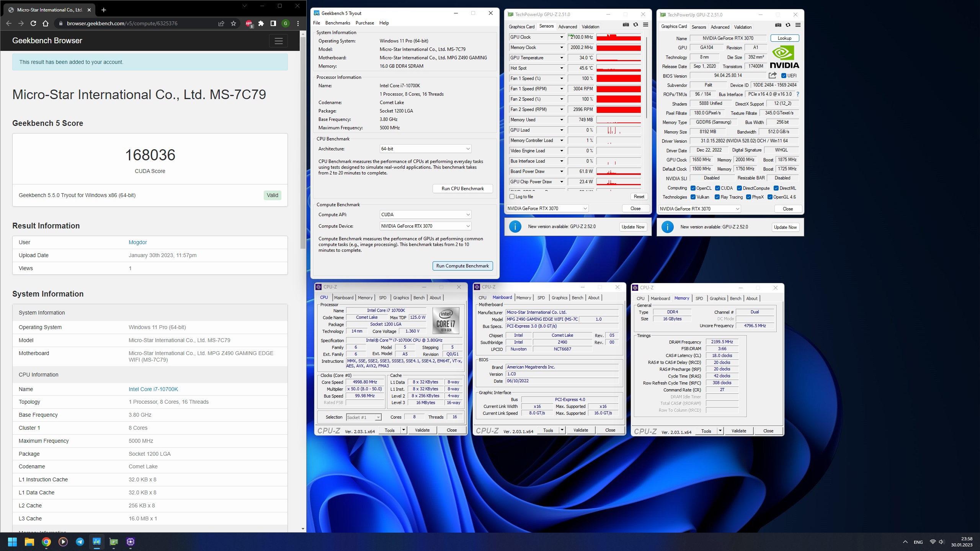Open the Geekbench File menu
This screenshot has height=551, width=980.
317,23
